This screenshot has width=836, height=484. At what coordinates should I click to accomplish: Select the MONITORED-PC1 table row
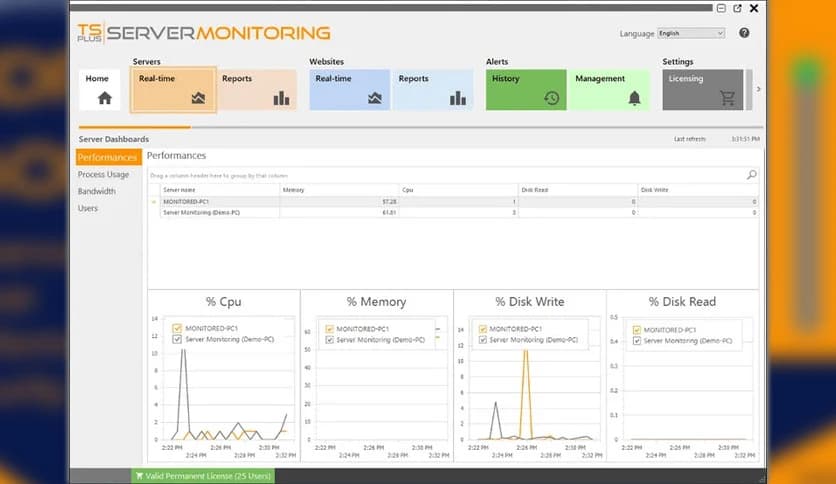point(454,201)
